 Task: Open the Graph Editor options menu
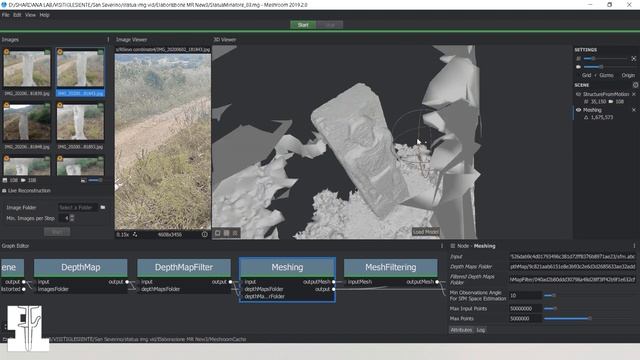[442, 246]
